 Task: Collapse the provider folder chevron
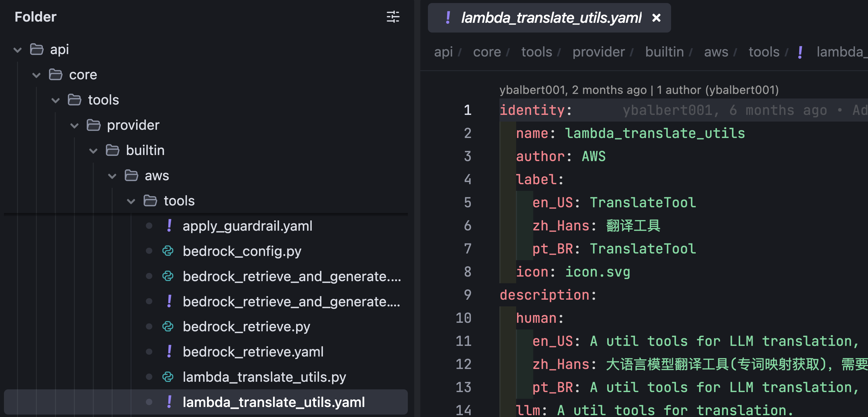(x=74, y=125)
